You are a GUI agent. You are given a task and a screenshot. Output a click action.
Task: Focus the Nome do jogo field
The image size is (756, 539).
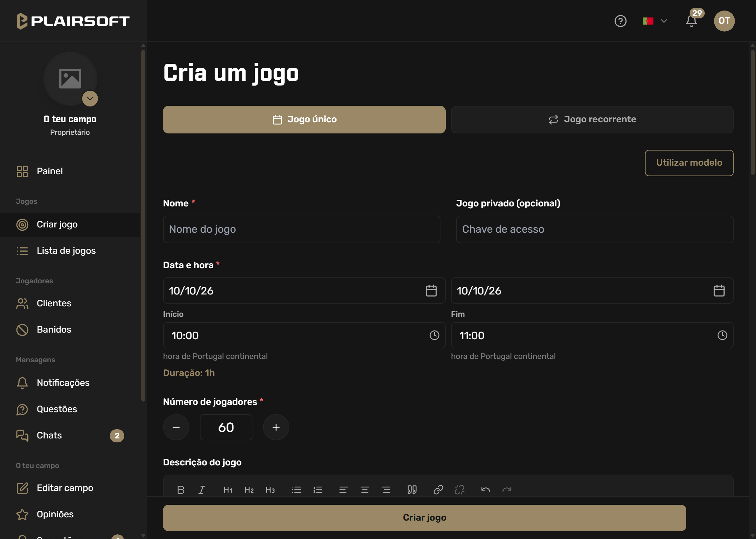pyautogui.click(x=301, y=229)
